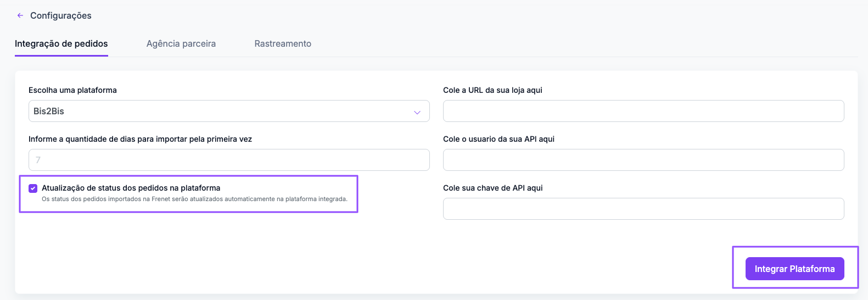Focus the API key input field
Screen dimensions: 868x300
click(643, 209)
